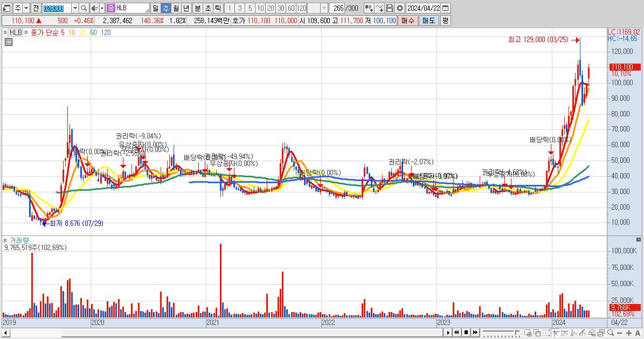The height and width of the screenshot is (339, 644).
Task: Open the save chart floppy icon
Action: [x=390, y=8]
